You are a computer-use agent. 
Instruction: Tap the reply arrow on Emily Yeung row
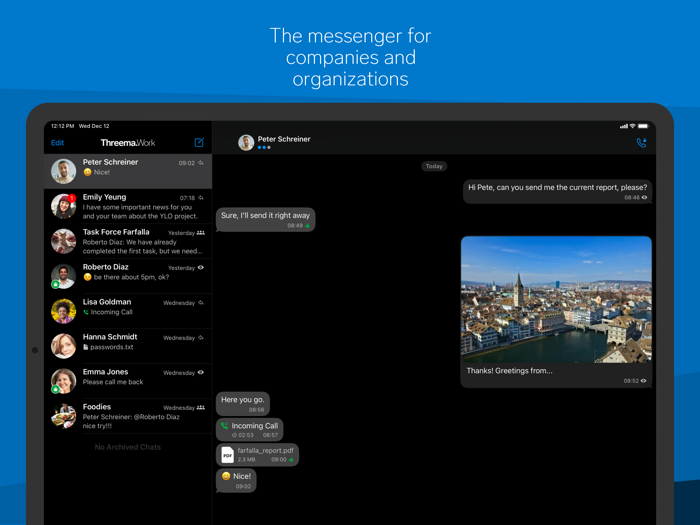click(x=201, y=197)
